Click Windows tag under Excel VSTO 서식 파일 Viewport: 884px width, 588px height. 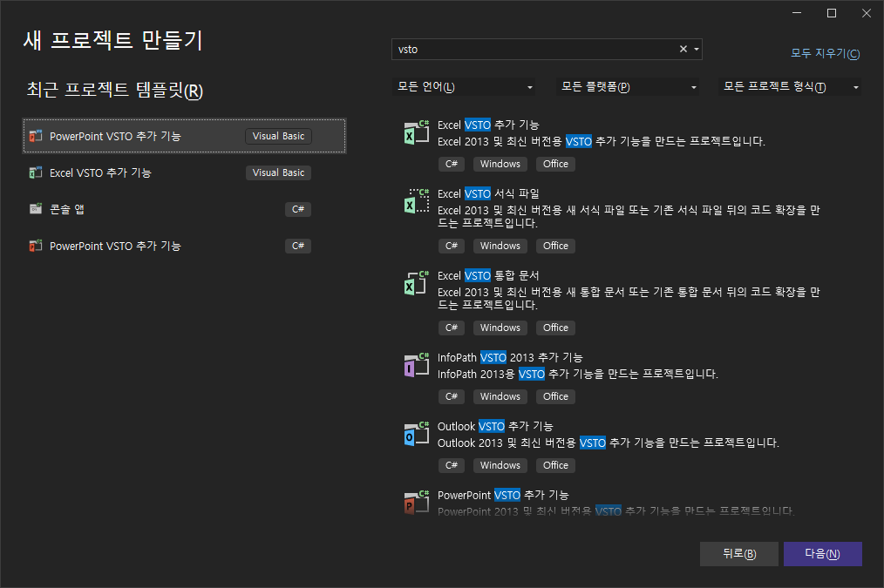pyautogui.click(x=500, y=246)
